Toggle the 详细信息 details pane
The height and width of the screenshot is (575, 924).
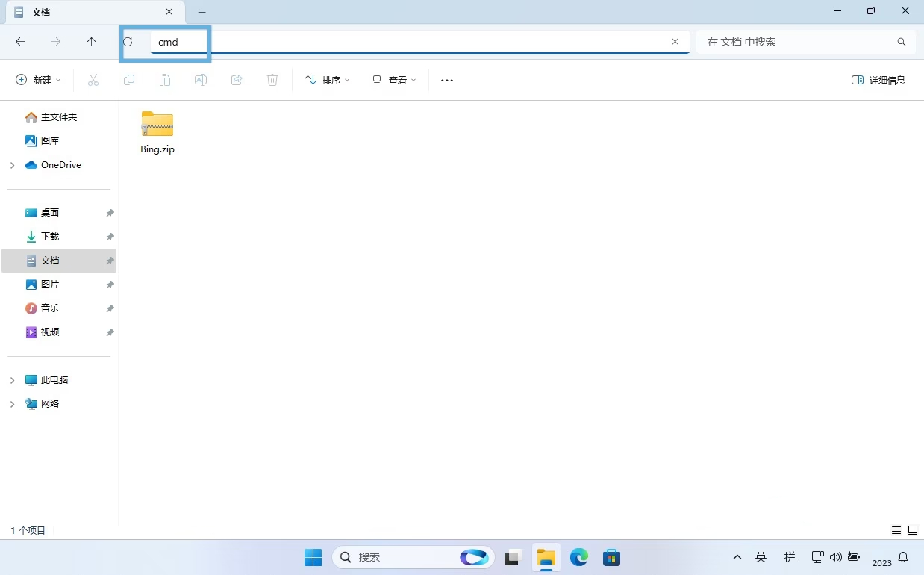(878, 80)
